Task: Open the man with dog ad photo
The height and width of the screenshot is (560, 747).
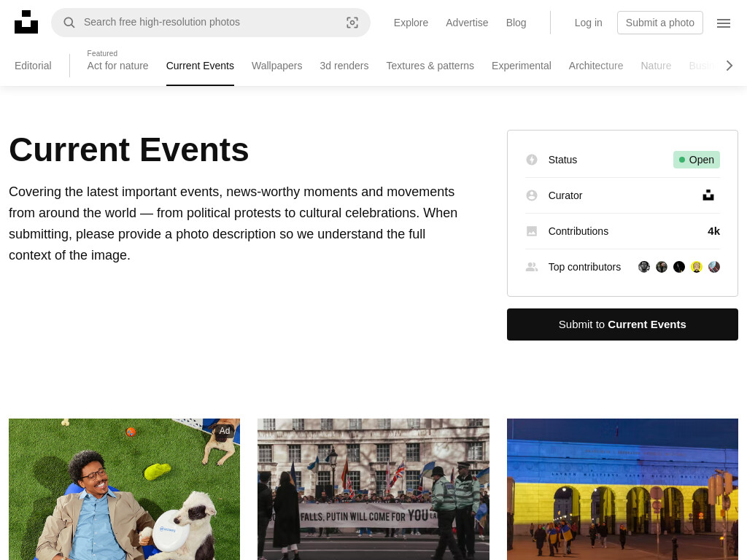Action: point(124,489)
